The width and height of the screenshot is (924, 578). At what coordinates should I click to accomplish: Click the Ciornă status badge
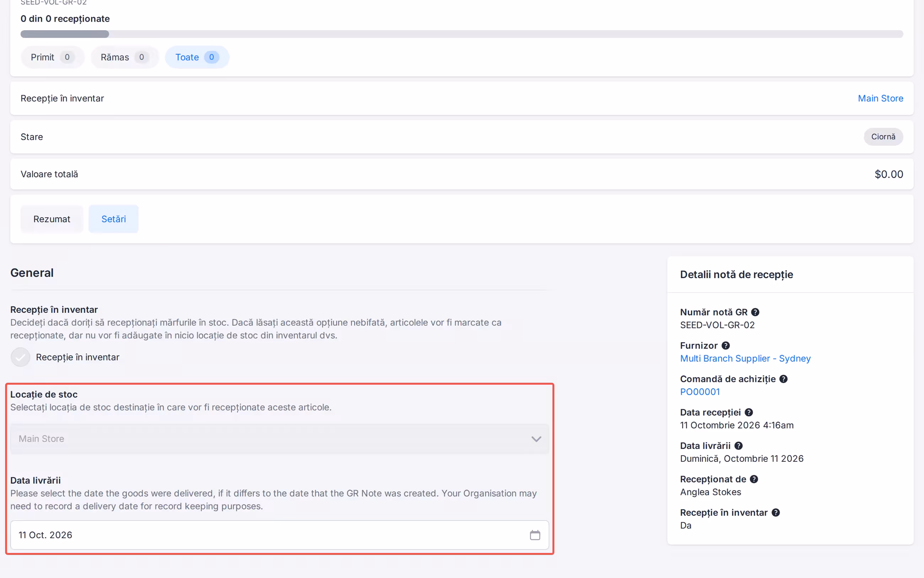(883, 137)
